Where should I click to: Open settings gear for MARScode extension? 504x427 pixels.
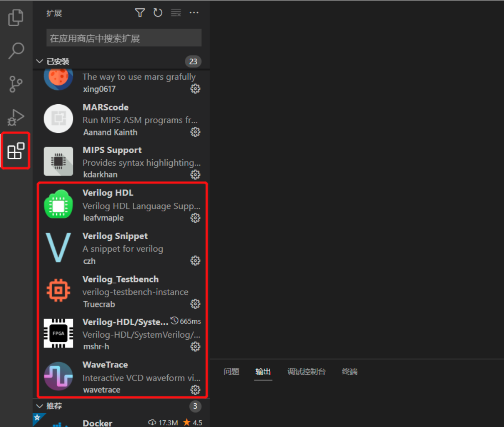[195, 132]
